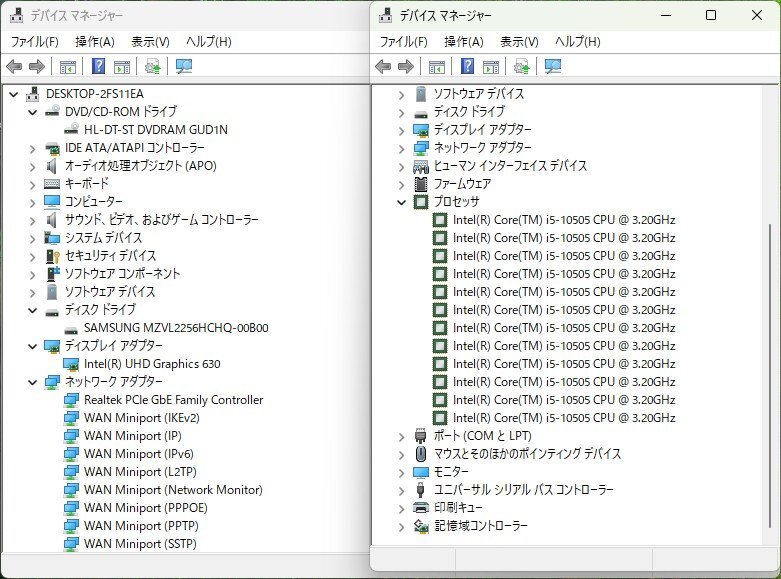Select SAMSUNG MZVL2256HCHQ-00B00 disk drive
The width and height of the screenshot is (781, 579).
(x=176, y=328)
